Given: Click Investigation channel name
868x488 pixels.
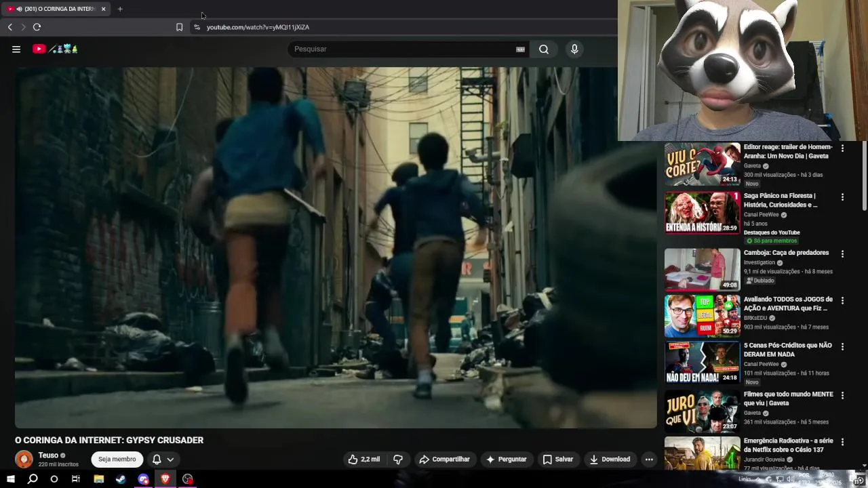Looking at the screenshot, I should [759, 263].
